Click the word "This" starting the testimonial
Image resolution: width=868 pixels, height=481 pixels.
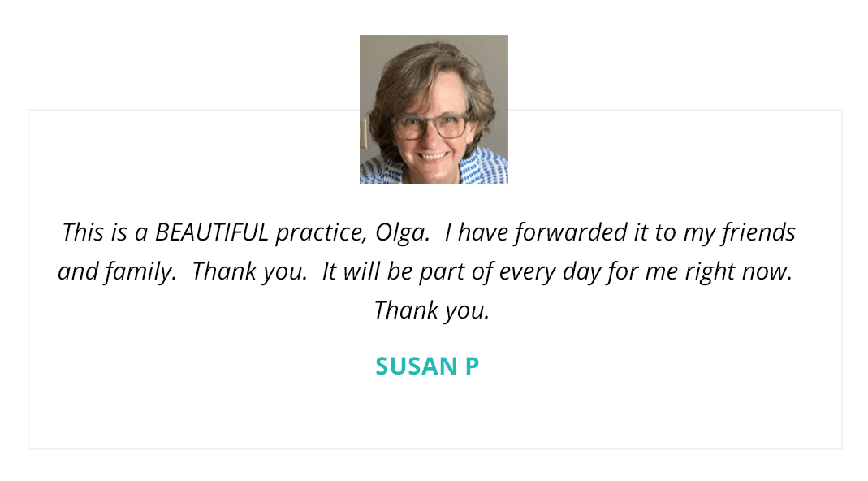[x=83, y=232]
